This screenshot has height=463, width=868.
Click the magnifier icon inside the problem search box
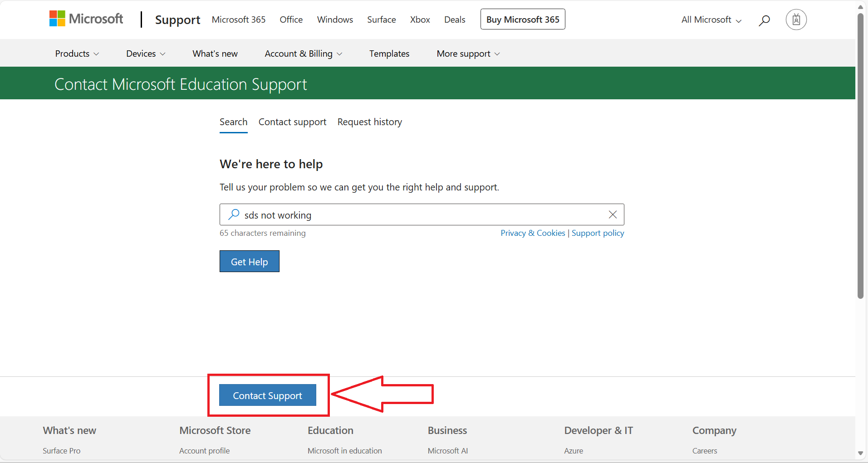pyautogui.click(x=234, y=214)
